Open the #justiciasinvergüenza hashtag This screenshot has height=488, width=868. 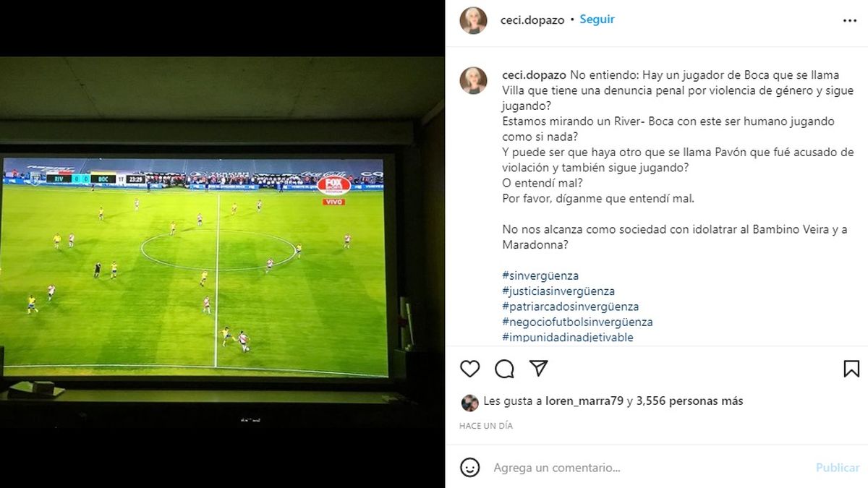[558, 291]
